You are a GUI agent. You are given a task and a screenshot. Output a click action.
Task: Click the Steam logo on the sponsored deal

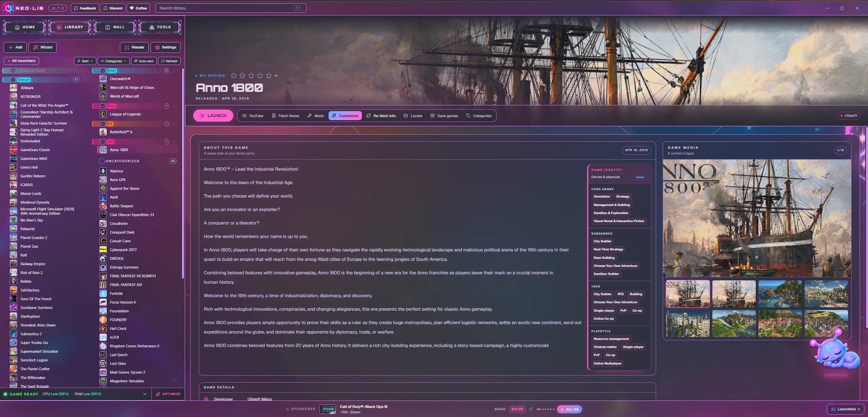pos(328,409)
